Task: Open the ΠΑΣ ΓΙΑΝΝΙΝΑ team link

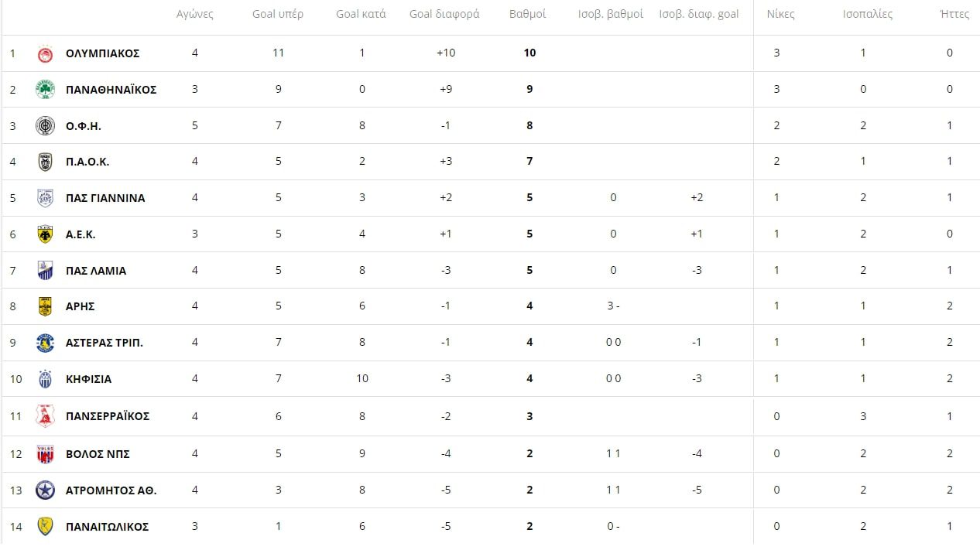Action: tap(105, 198)
